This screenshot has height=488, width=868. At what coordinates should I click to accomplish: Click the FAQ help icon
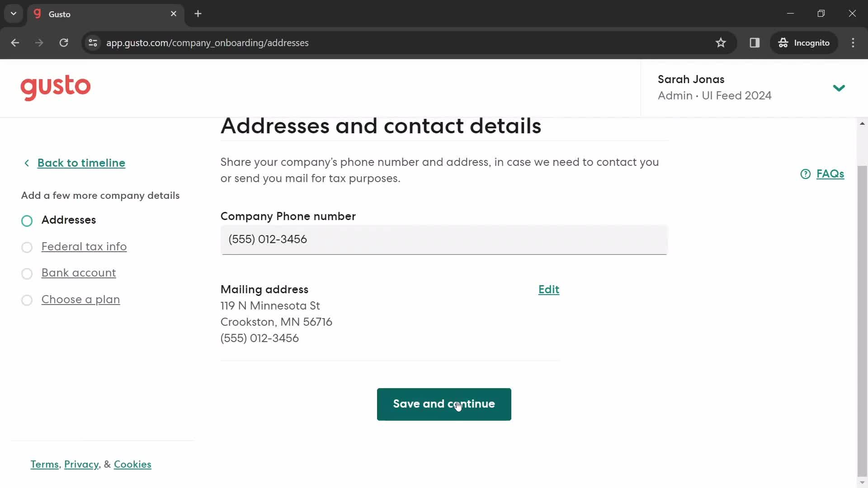pos(806,174)
